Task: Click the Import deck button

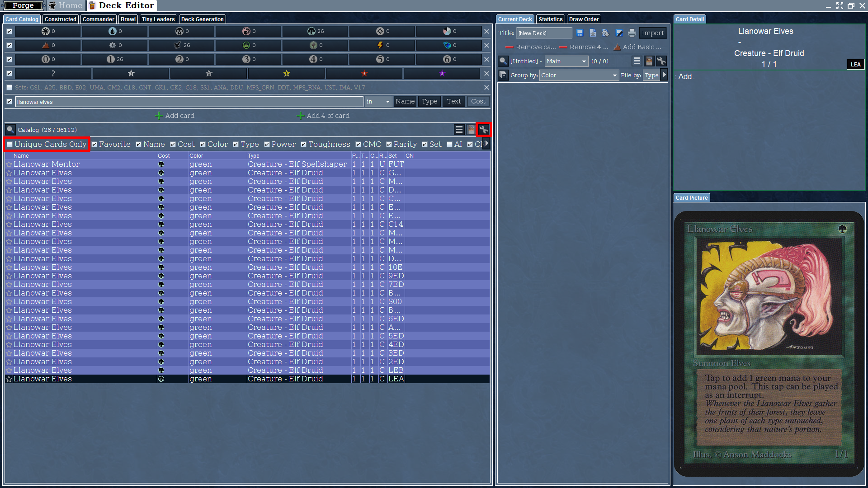Action: 653,33
